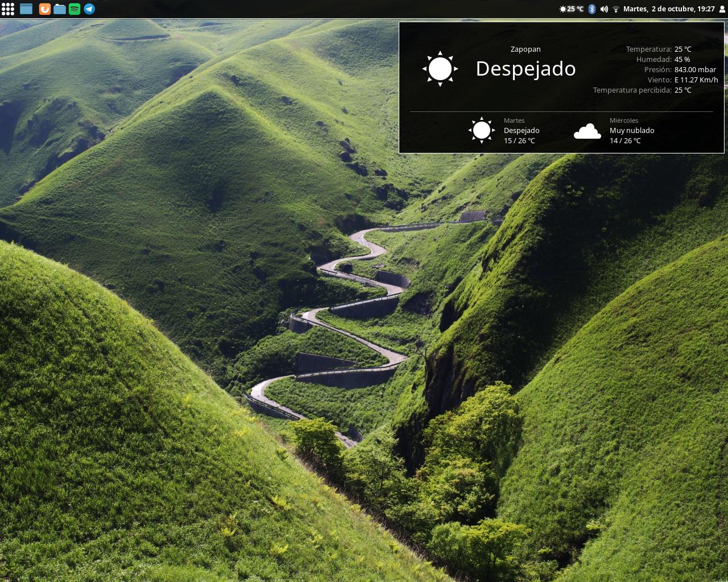728x582 pixels.
Task: Open the Wi-Fi network applet
Action: point(616,9)
